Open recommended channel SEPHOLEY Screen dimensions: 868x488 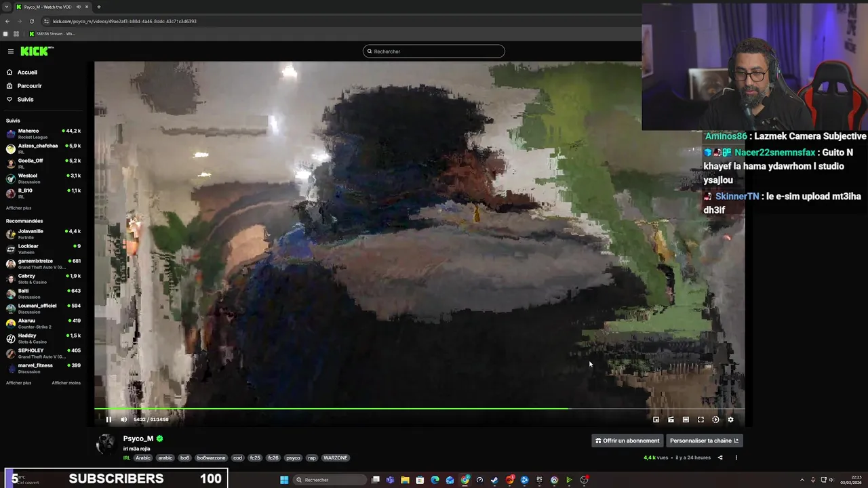point(43,353)
